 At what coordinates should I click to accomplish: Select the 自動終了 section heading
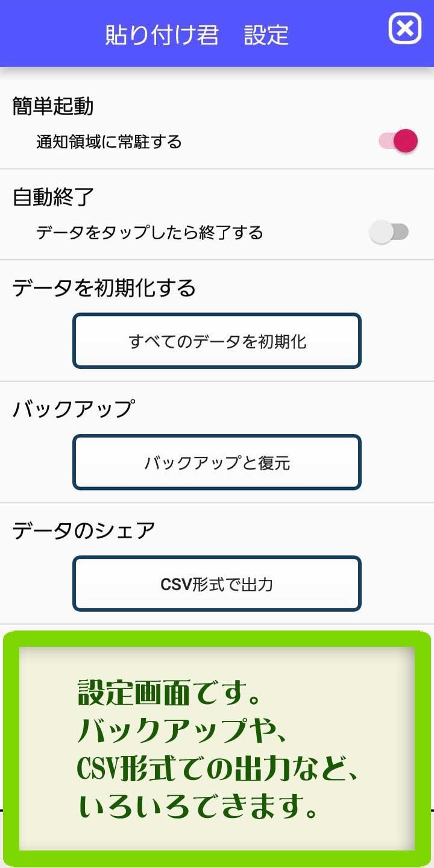(53, 197)
